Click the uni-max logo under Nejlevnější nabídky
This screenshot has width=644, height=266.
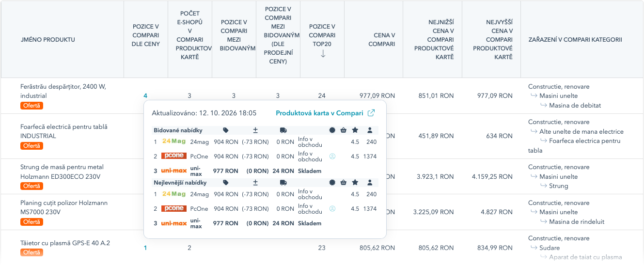click(x=174, y=223)
